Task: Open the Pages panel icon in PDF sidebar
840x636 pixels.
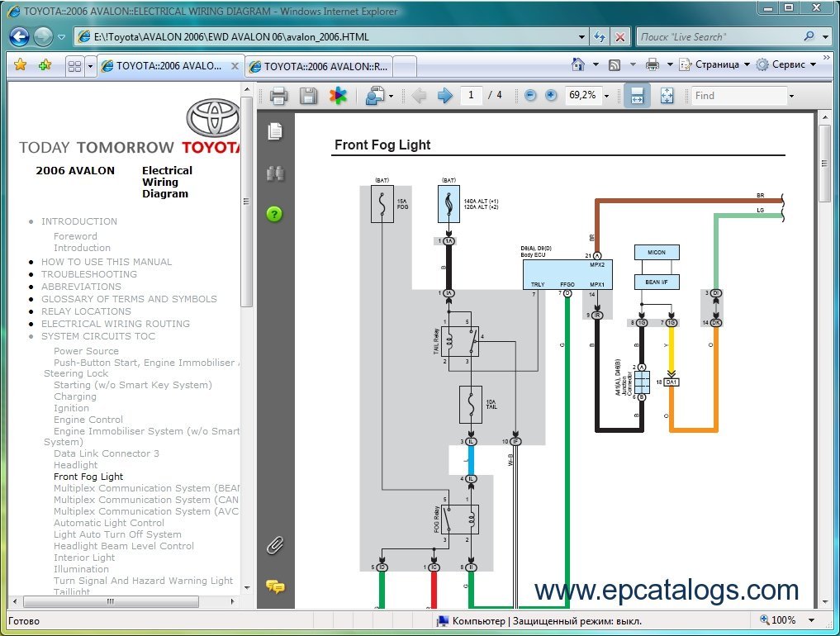Action: point(275,131)
